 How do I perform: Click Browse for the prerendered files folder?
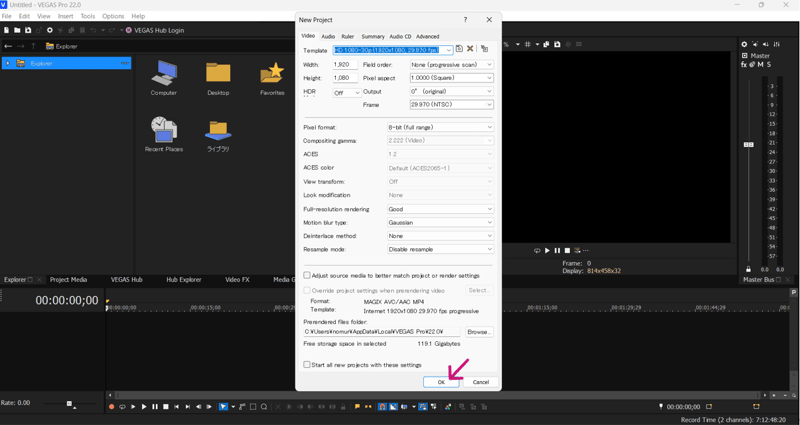click(x=479, y=332)
